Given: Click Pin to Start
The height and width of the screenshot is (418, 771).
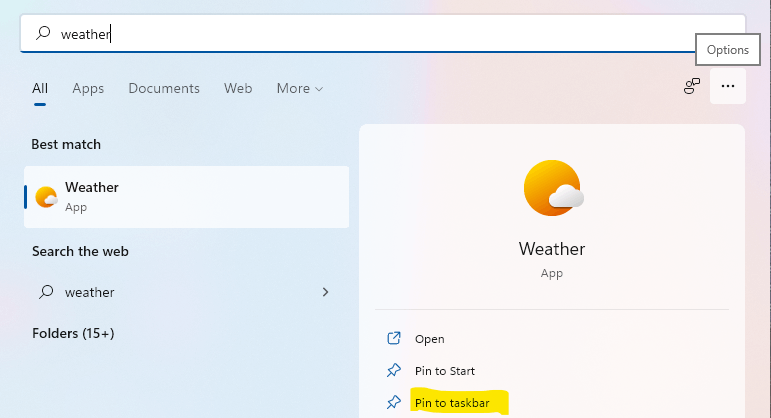Looking at the screenshot, I should 445,371.
